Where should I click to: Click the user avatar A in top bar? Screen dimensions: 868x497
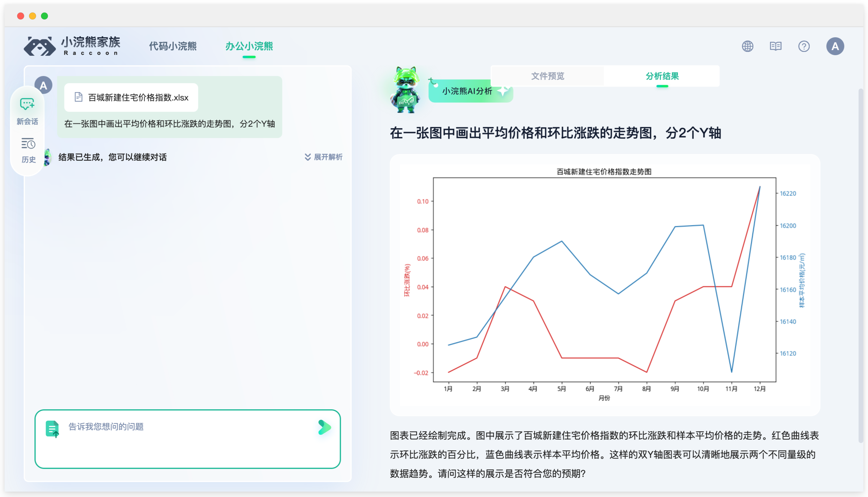click(835, 46)
